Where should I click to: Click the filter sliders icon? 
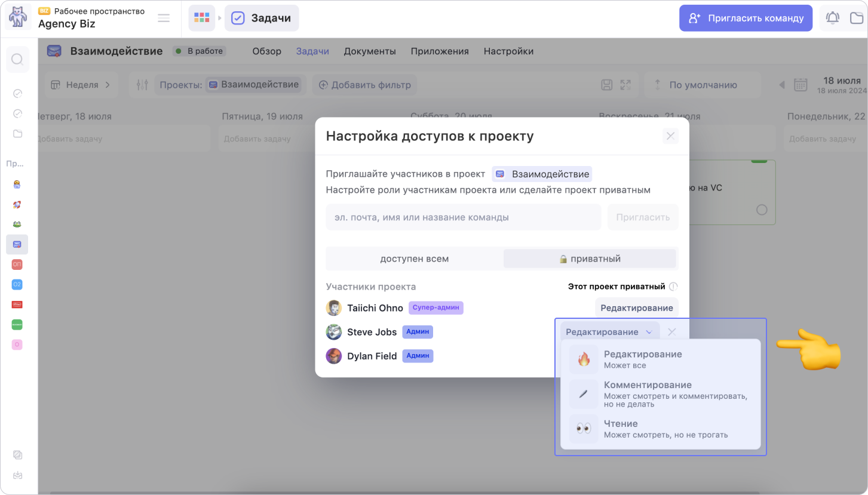(142, 85)
